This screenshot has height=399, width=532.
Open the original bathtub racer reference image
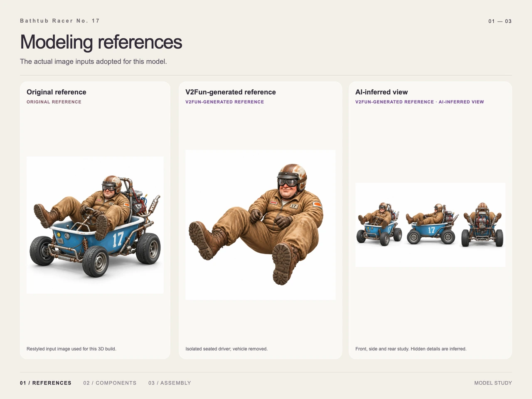coord(95,225)
